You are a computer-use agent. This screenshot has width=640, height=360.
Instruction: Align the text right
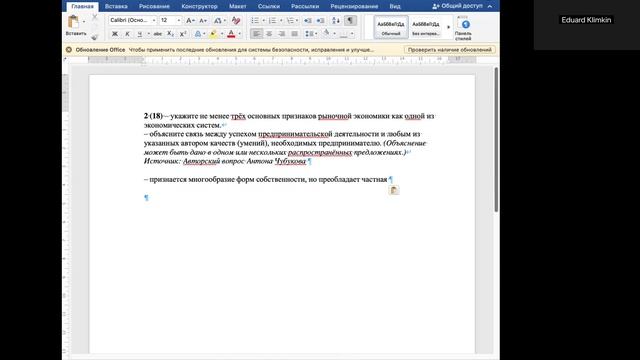[282, 34]
